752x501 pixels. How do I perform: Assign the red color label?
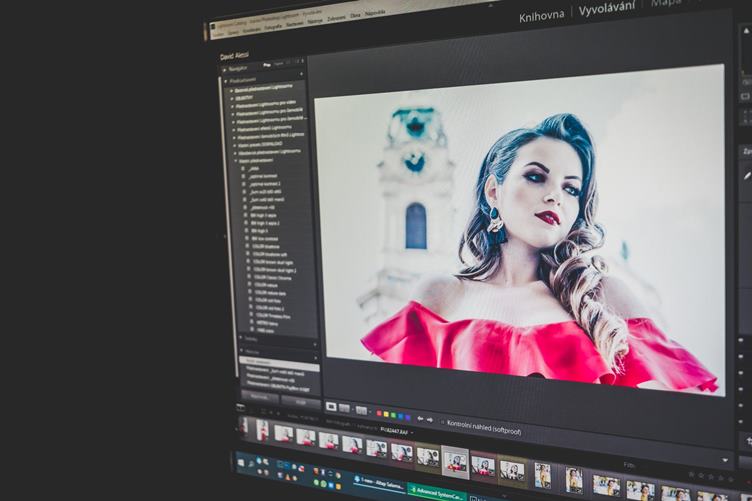(x=379, y=413)
